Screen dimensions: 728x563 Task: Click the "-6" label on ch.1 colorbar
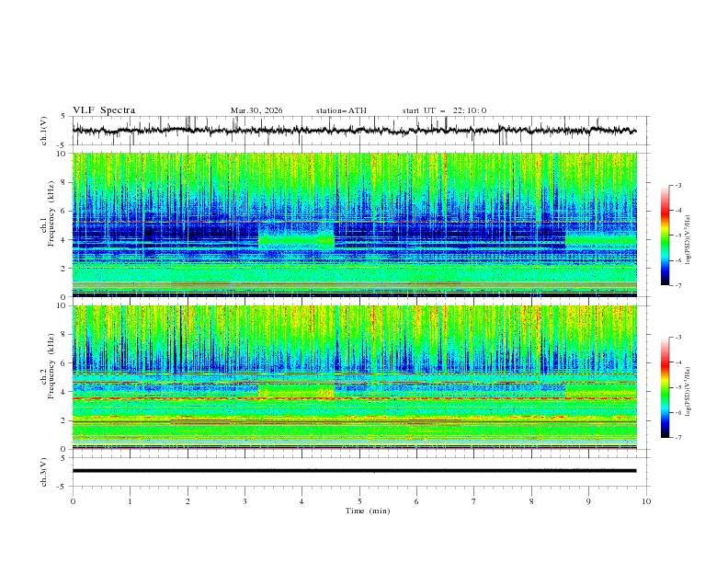click(x=677, y=260)
